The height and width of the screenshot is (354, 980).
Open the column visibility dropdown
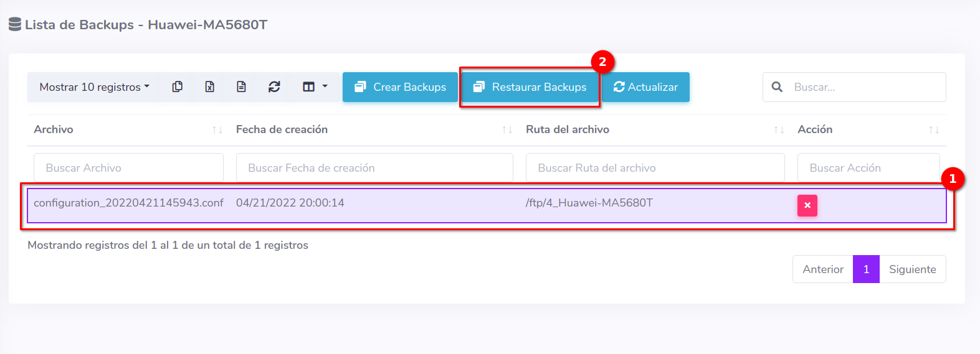[315, 87]
